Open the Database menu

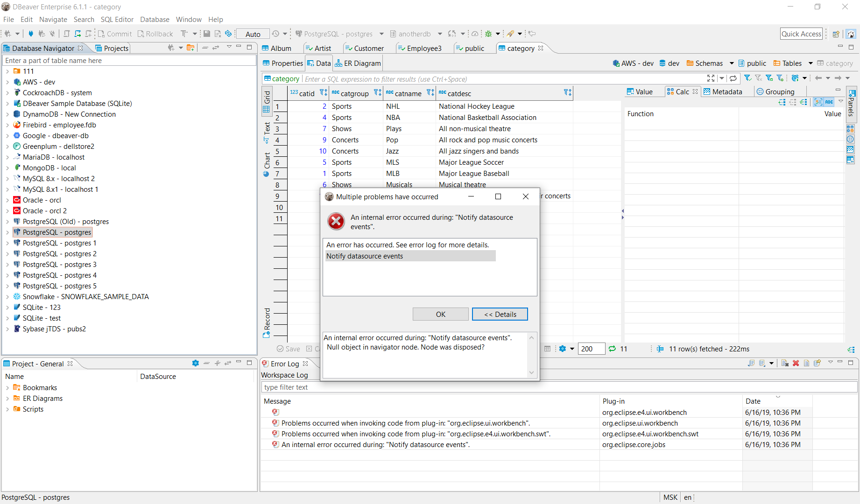(155, 19)
